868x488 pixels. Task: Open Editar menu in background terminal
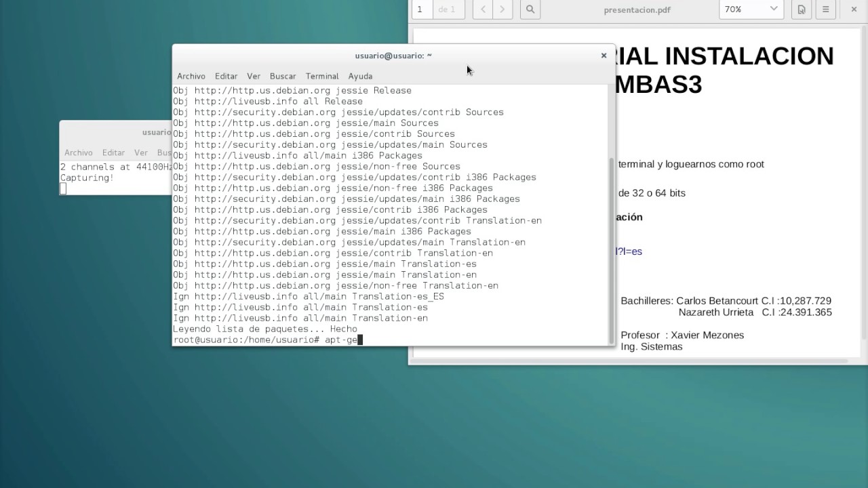(113, 152)
